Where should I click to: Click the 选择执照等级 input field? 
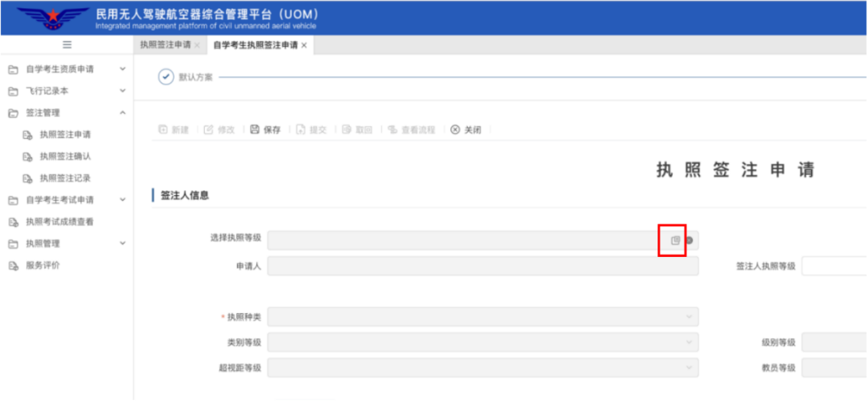coord(483,241)
